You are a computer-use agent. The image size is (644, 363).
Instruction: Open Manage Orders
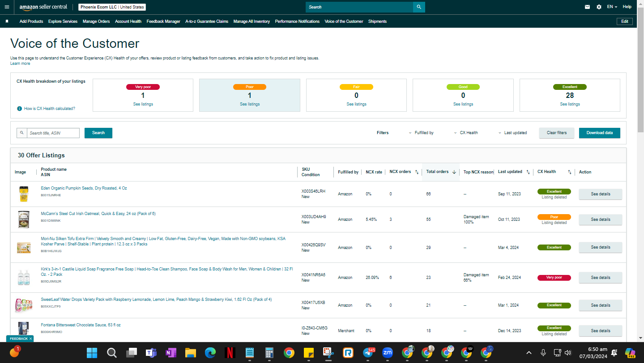point(96,21)
